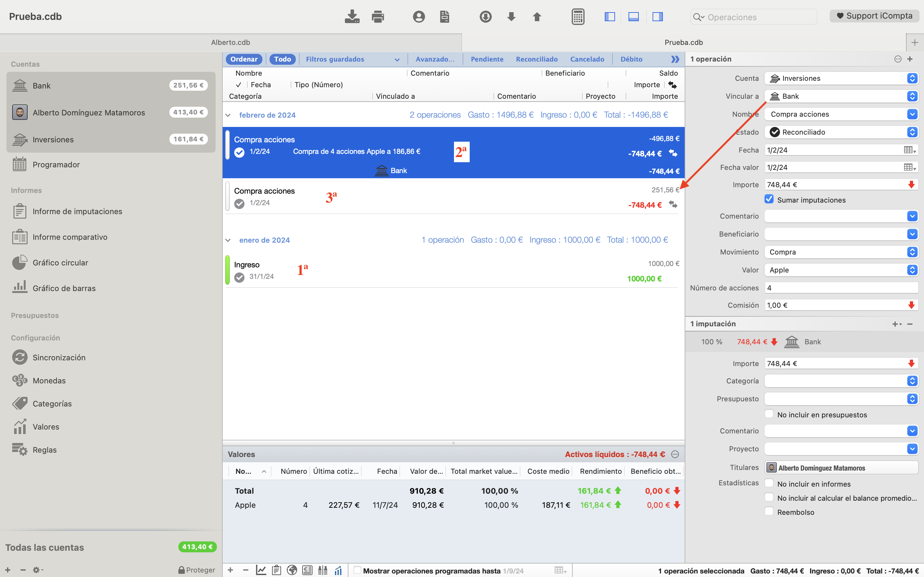924x577 pixels.
Task: Enable No incluir en presupuestos
Action: click(x=769, y=414)
